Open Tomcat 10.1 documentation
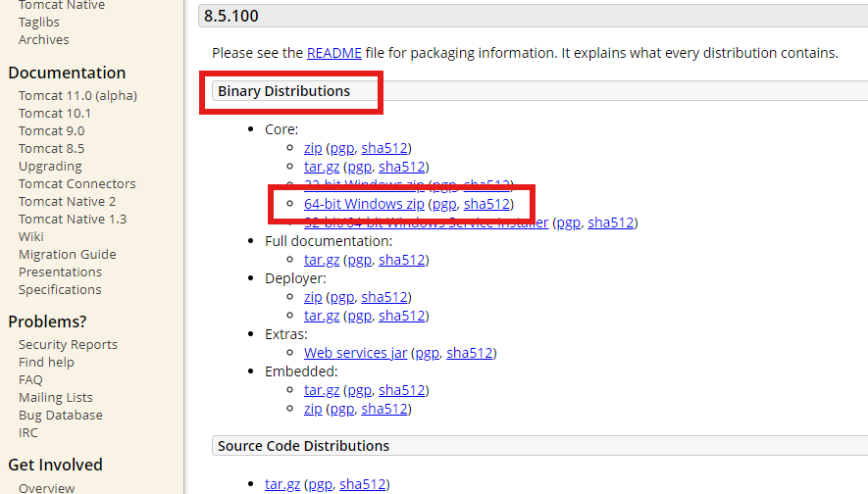This screenshot has width=868, height=494. [54, 114]
